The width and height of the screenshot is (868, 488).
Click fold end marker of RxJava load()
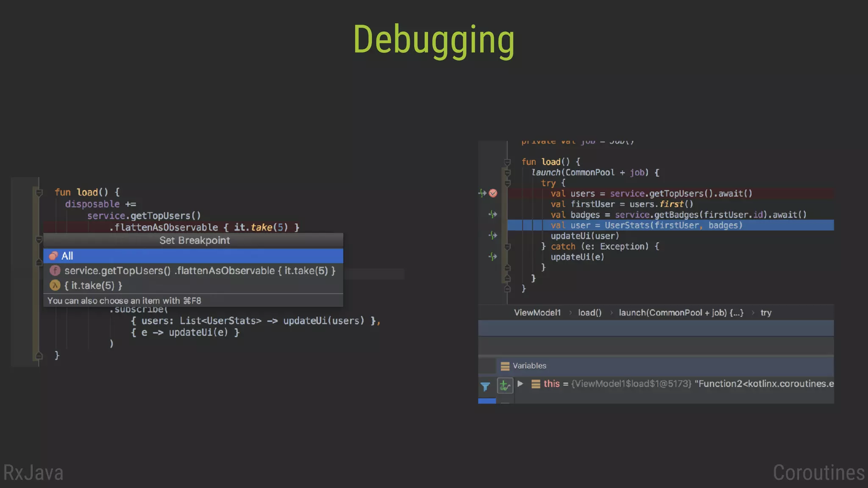tap(39, 355)
